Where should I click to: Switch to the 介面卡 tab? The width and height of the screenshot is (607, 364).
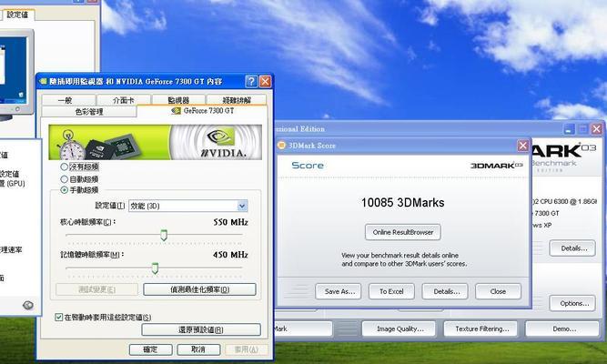pos(124,100)
